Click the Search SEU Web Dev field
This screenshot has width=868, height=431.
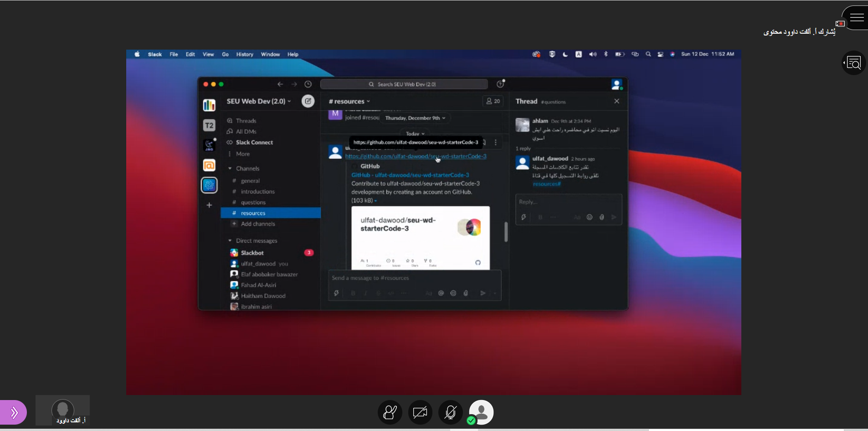(x=404, y=84)
